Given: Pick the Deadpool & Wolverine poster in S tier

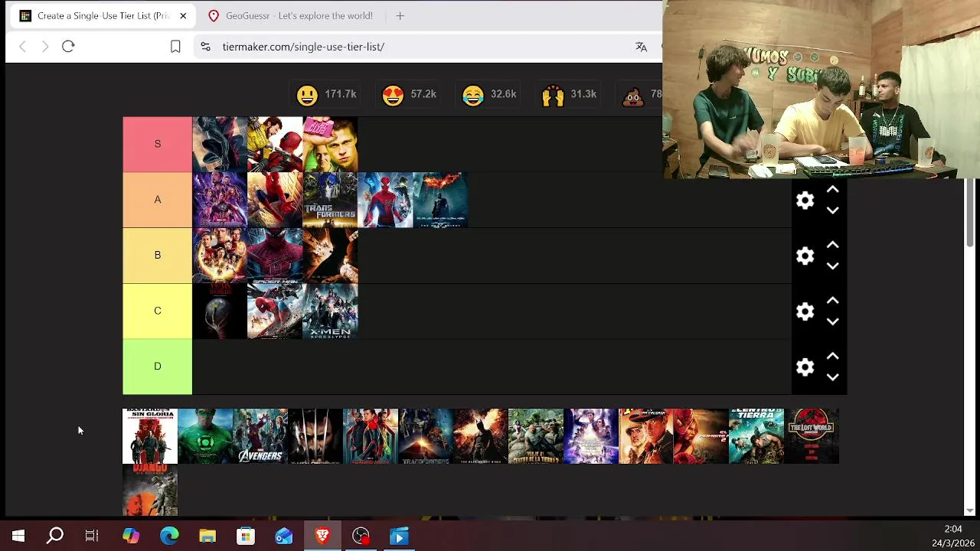Looking at the screenshot, I should tap(275, 145).
